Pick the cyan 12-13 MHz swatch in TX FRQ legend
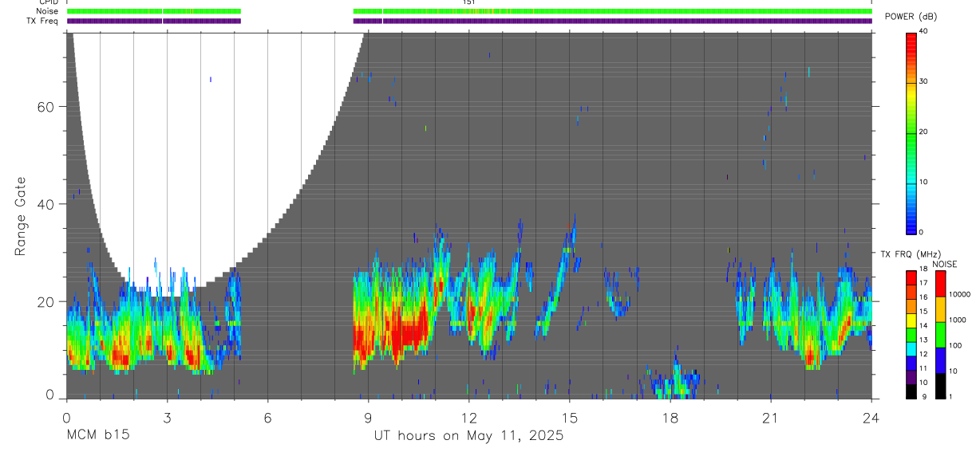980x452 pixels. (912, 349)
